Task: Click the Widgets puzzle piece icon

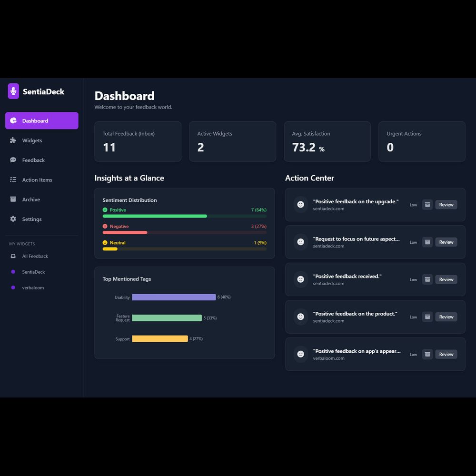Action: 13,140
